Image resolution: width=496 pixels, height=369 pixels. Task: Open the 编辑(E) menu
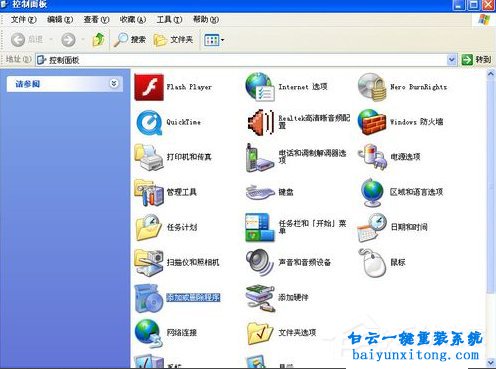pos(60,20)
